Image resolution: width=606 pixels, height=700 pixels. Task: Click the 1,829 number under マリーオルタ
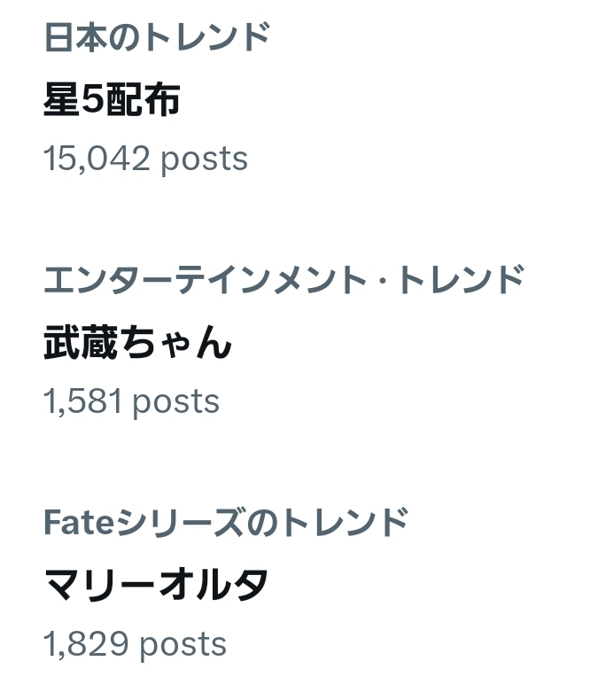click(86, 644)
